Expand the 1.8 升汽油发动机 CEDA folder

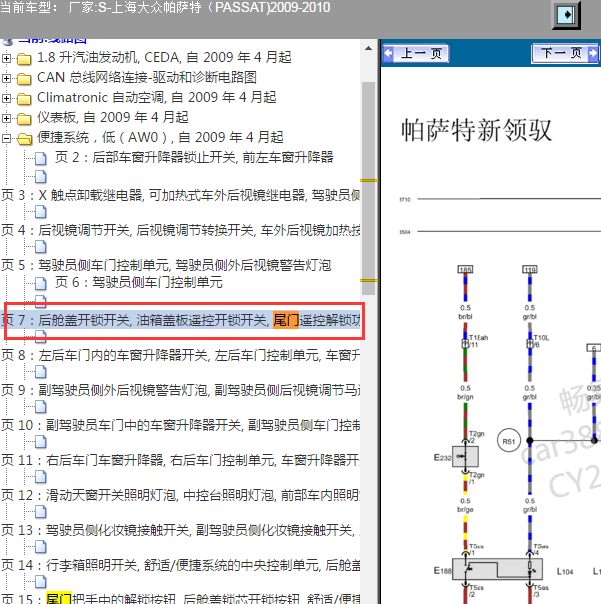point(6,58)
